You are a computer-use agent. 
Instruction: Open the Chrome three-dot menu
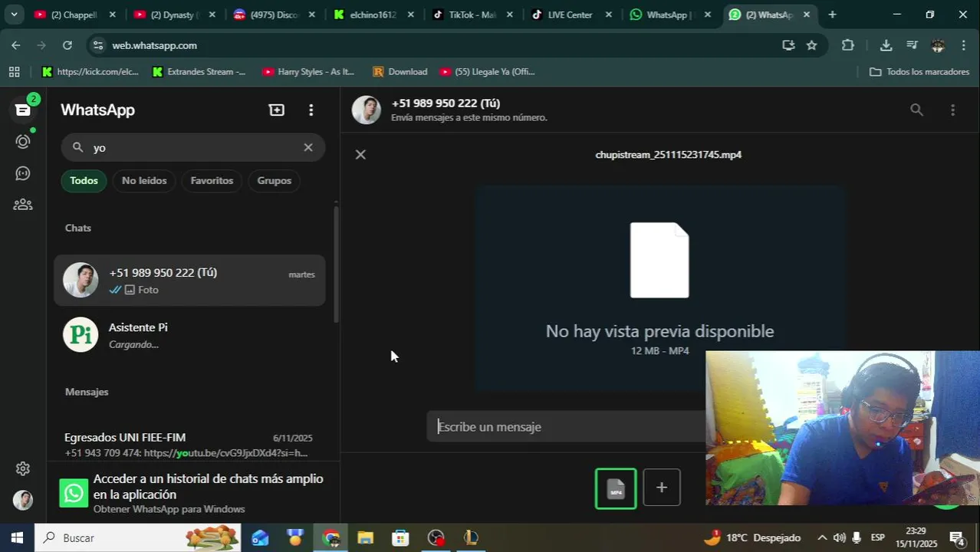point(963,45)
